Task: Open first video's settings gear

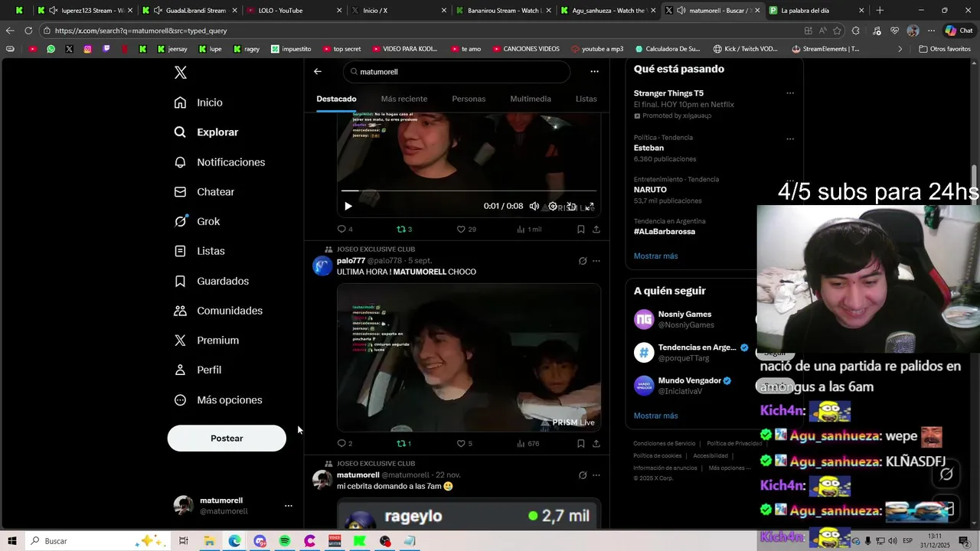Action: 553,207
